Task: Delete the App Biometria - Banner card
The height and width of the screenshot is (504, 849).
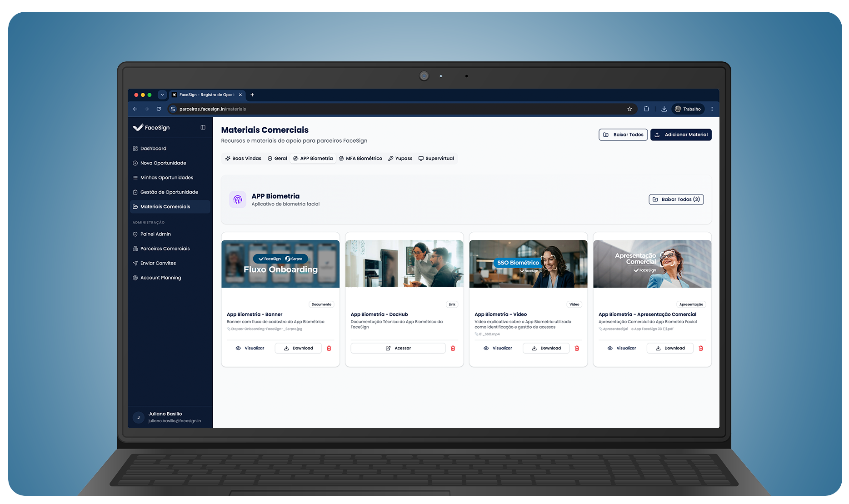Action: click(329, 348)
